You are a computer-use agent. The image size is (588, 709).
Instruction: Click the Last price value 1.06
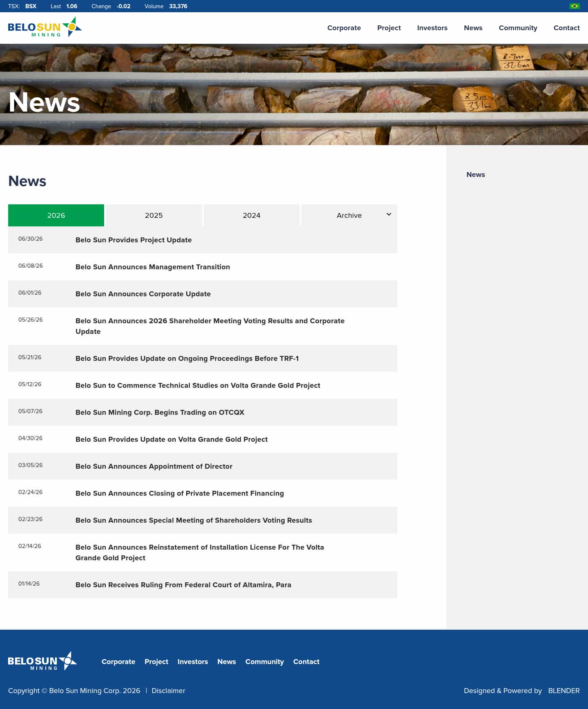tap(72, 6)
